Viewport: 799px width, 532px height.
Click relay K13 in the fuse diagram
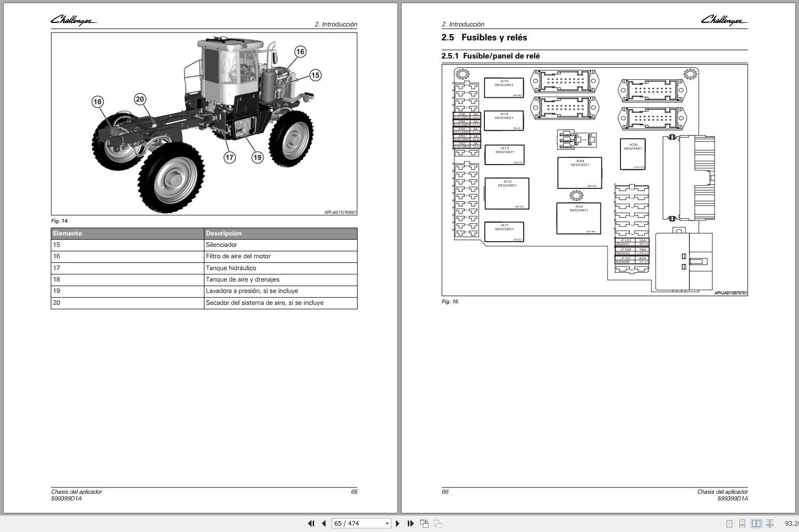coord(505,155)
